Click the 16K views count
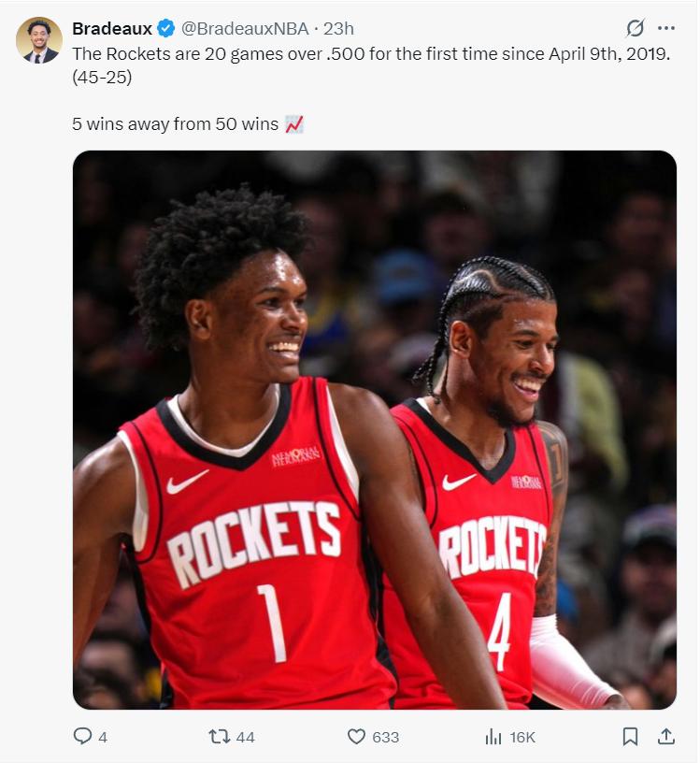700x763 pixels. pyautogui.click(x=521, y=737)
